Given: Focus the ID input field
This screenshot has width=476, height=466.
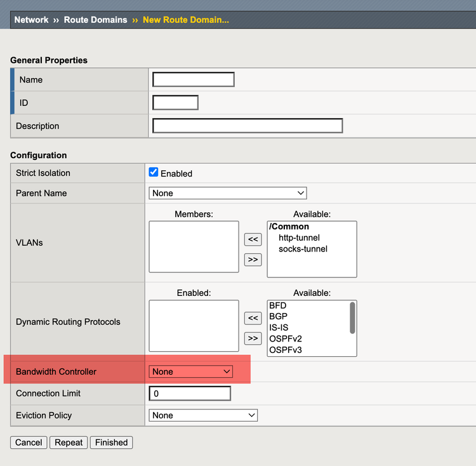Looking at the screenshot, I should click(x=176, y=102).
